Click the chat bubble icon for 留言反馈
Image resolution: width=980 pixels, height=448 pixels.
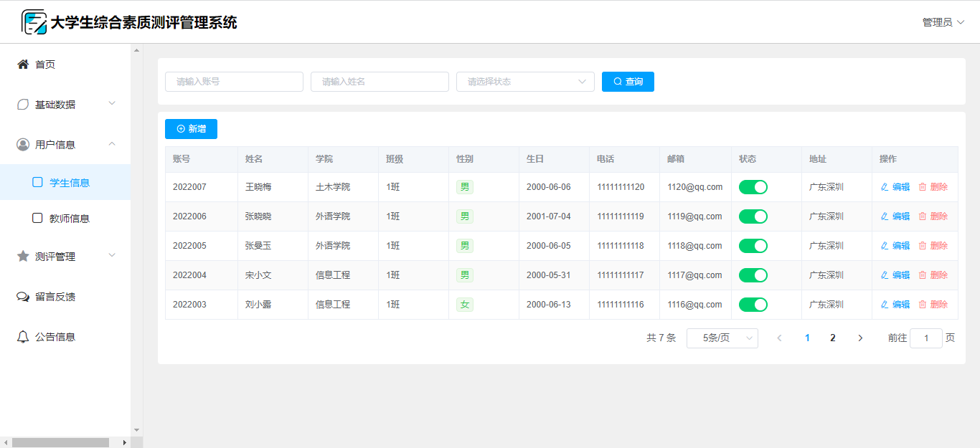(23, 297)
